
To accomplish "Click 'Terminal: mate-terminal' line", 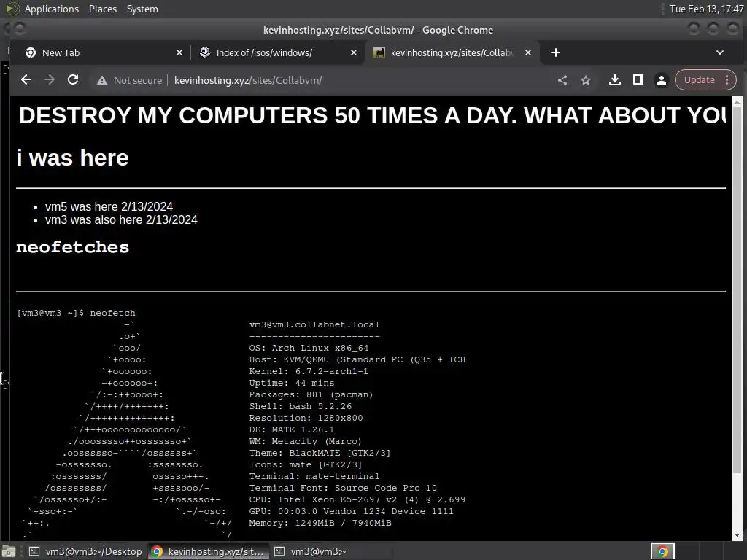I will tap(314, 476).
